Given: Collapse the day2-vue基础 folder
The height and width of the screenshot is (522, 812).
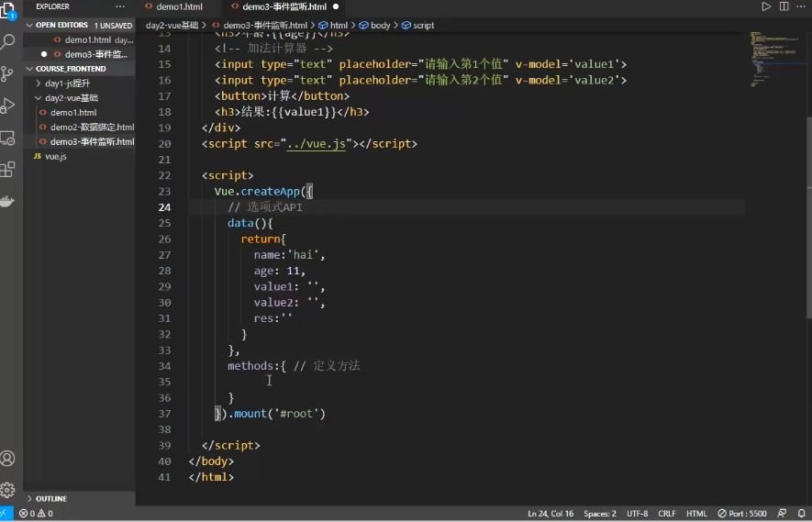Looking at the screenshot, I should point(71,98).
